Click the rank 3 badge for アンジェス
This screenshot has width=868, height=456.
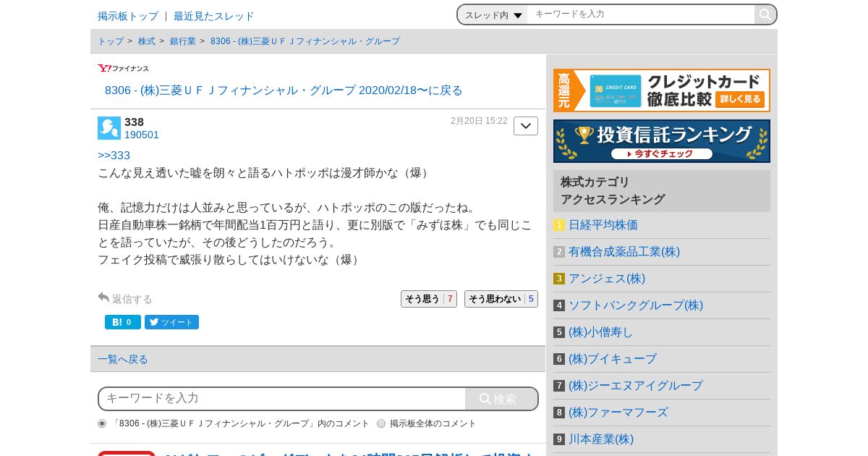point(559,279)
